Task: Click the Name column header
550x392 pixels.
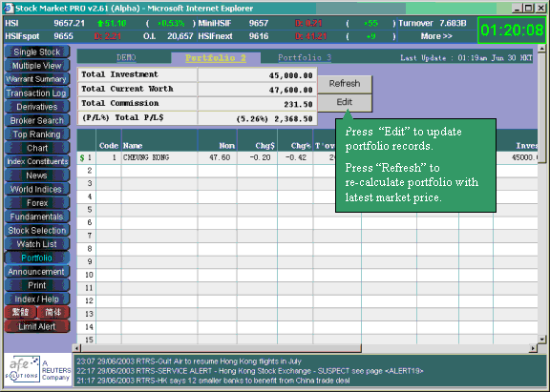Action: 132,146
